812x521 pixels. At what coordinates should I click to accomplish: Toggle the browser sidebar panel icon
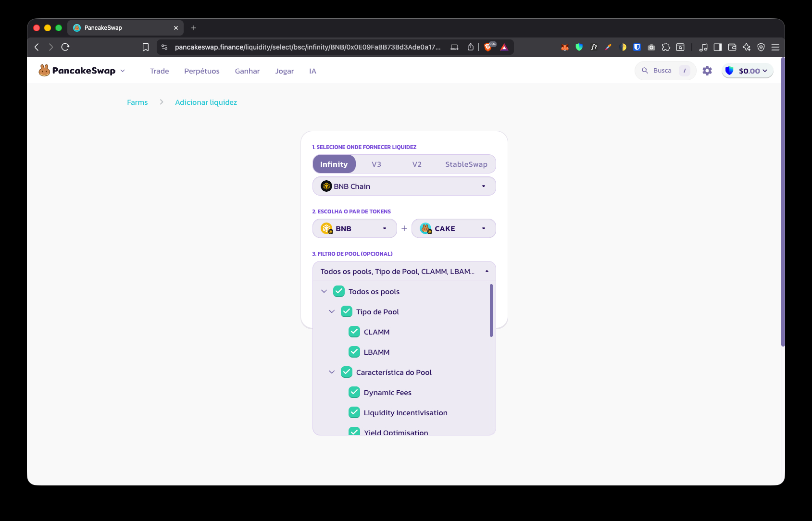coord(718,47)
